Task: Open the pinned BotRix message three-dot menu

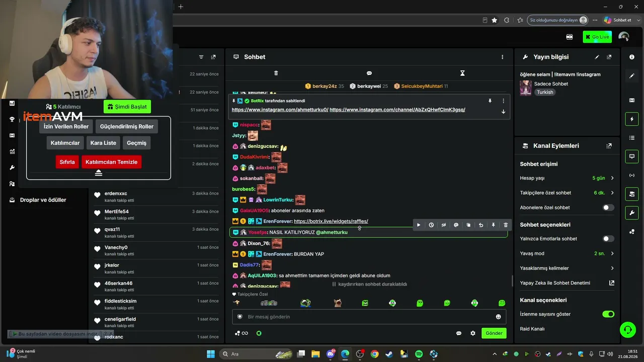Action: [x=503, y=101]
